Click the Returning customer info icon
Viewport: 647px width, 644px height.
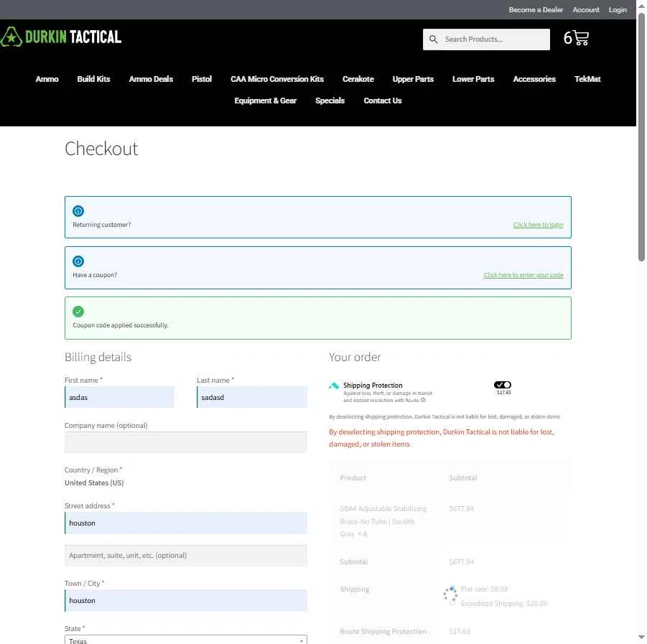pos(78,211)
